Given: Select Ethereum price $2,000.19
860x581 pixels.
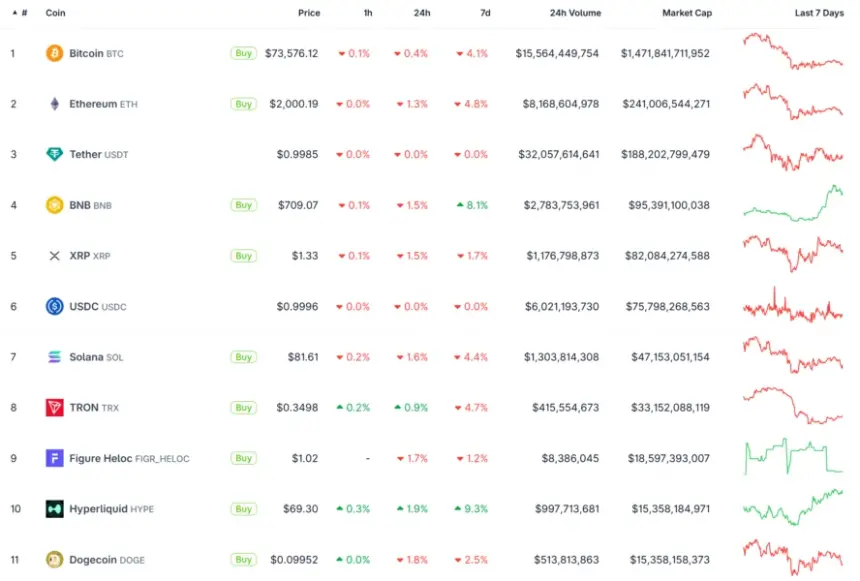Looking at the screenshot, I should click(x=293, y=104).
